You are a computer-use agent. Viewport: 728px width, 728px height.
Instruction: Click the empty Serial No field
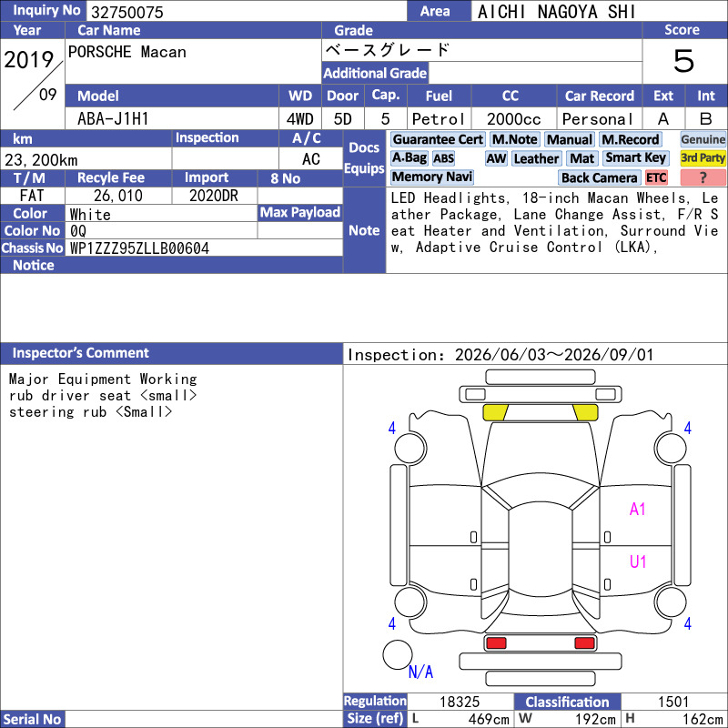(204, 719)
